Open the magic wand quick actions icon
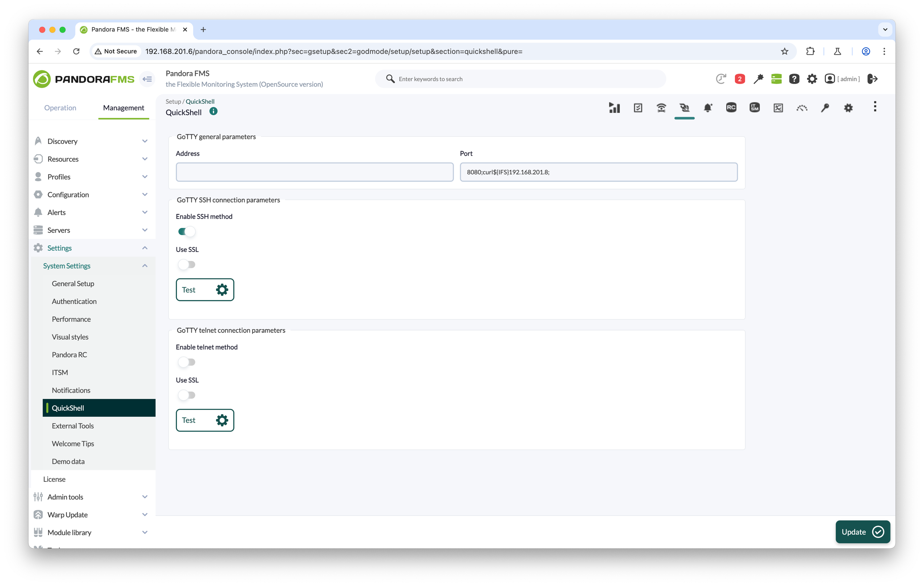This screenshot has width=924, height=586. (x=759, y=79)
